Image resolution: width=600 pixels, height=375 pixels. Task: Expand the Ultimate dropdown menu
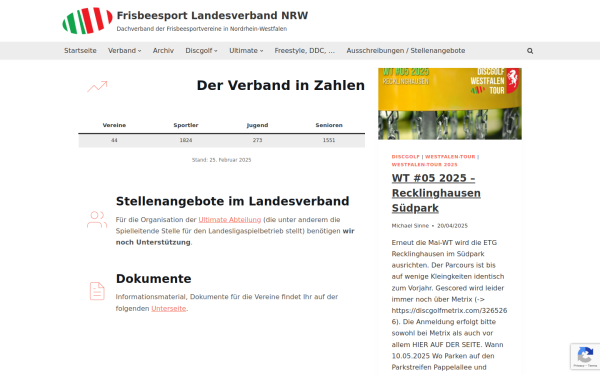pos(246,51)
